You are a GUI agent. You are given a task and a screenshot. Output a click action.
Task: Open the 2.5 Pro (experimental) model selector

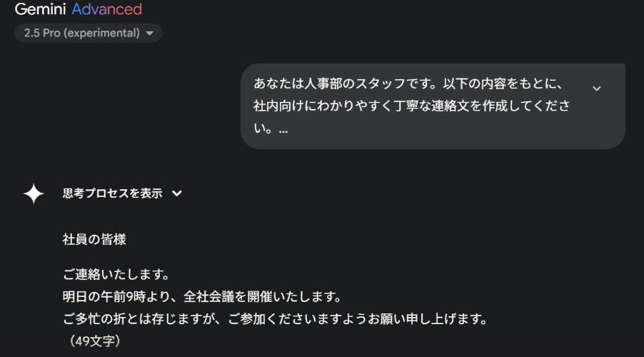[x=81, y=34]
